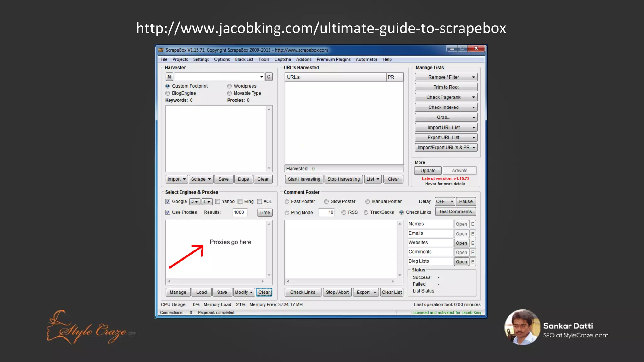The width and height of the screenshot is (644, 362).
Task: Click Check Links button at bottom
Action: [303, 292]
